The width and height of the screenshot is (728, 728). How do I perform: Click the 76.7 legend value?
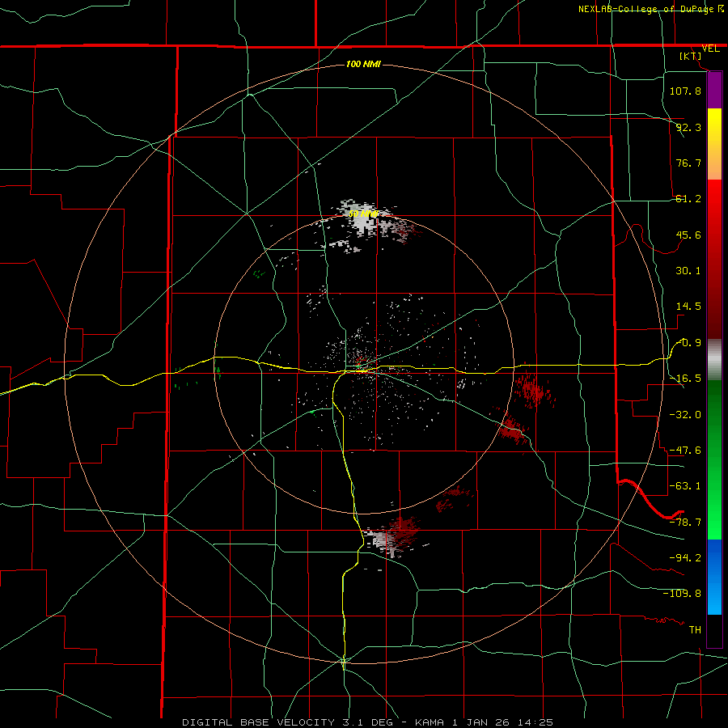(x=688, y=163)
